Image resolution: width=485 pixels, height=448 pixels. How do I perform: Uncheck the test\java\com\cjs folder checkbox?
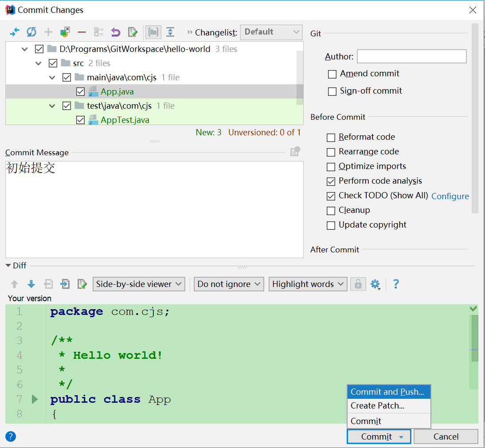point(66,106)
